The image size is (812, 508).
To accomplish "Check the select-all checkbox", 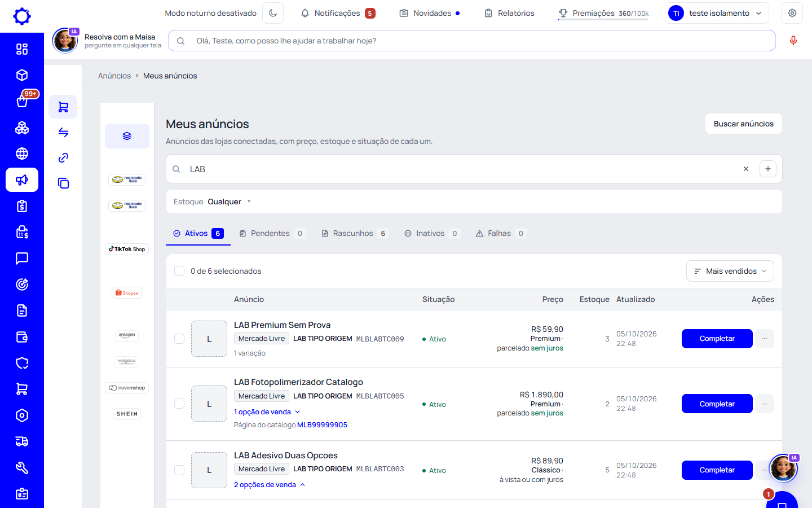I will click(179, 271).
